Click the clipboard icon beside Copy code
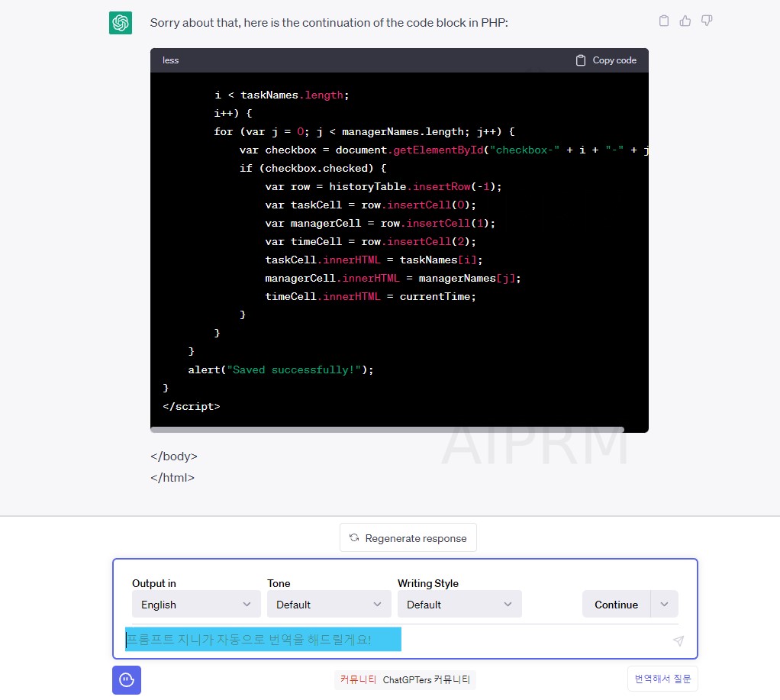 point(581,60)
